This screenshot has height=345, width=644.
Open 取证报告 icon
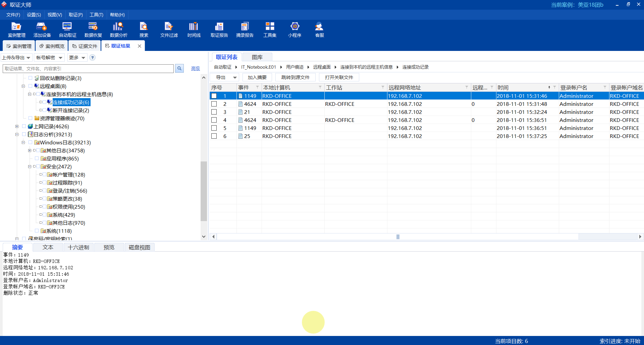click(x=219, y=30)
